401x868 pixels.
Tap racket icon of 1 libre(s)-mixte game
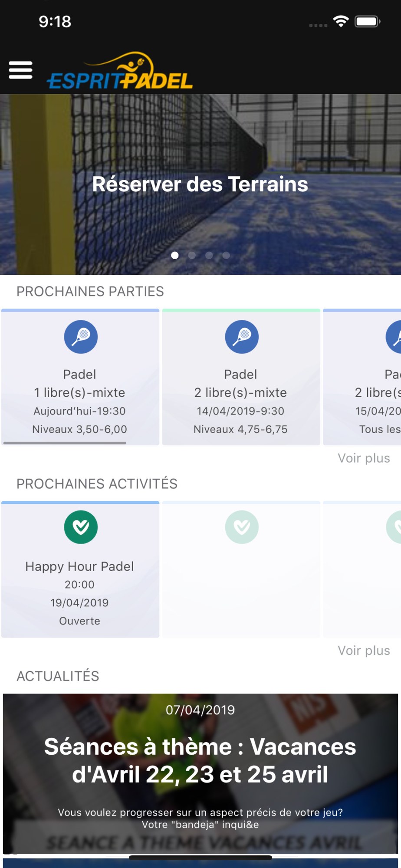[x=81, y=337]
